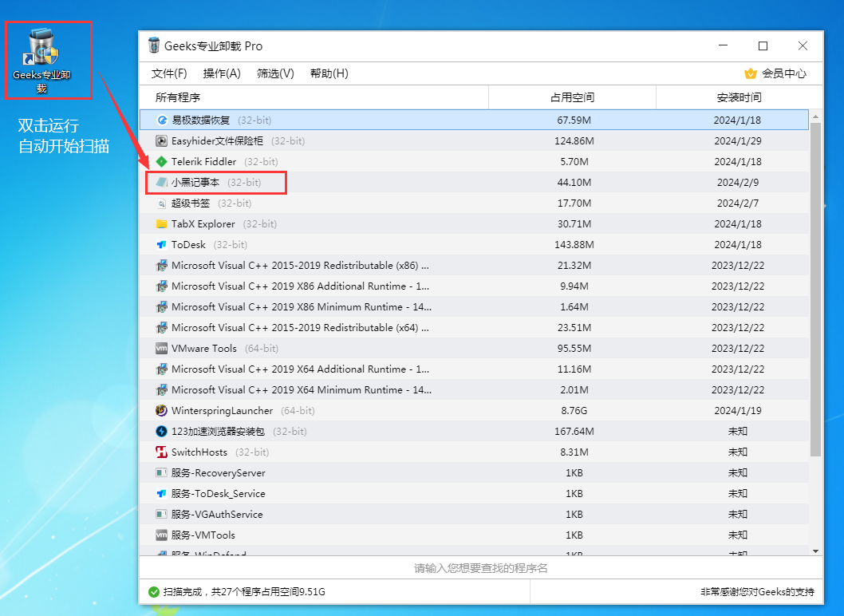Click the vertical scrollbar thumb
Viewport: 844px width, 616px height.
click(x=815, y=290)
